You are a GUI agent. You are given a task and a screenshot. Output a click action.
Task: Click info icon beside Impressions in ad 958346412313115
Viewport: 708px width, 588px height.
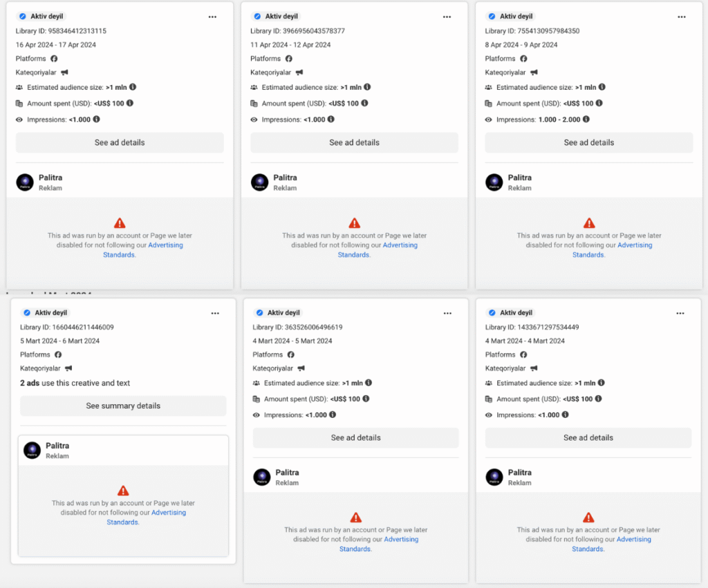pyautogui.click(x=96, y=119)
